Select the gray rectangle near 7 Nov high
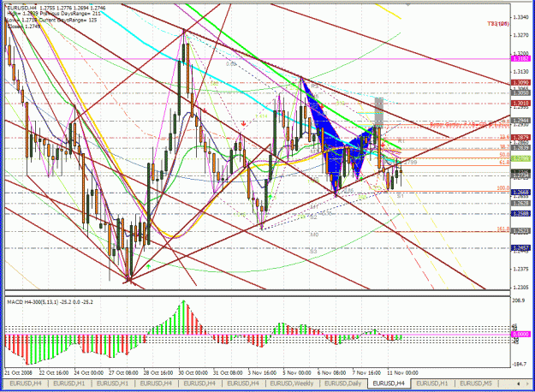Image resolution: width=535 pixels, height=392 pixels. pyautogui.click(x=379, y=113)
